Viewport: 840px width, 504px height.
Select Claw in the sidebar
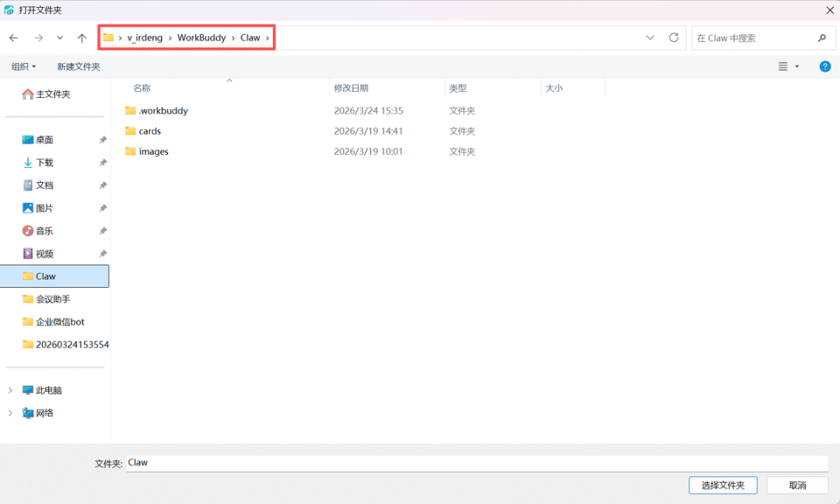(x=54, y=276)
